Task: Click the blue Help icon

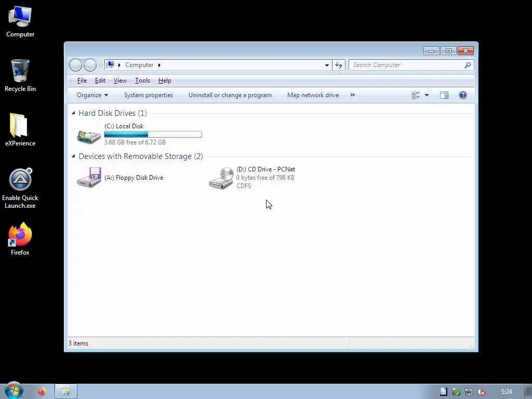Action: (463, 95)
